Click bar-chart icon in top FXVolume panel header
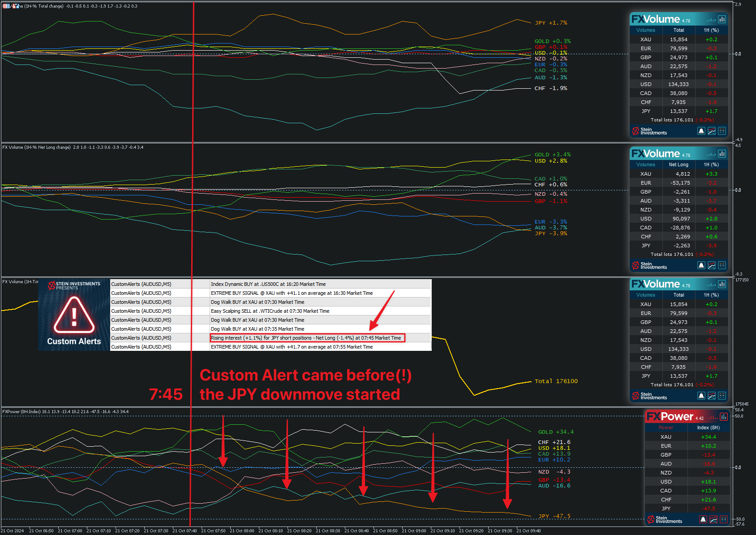This screenshot has height=535, width=756. point(722,19)
